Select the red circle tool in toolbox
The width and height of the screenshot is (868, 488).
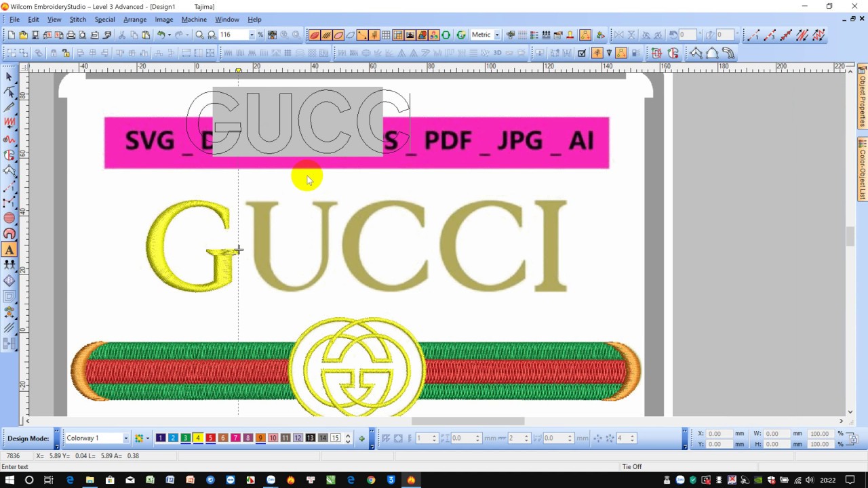tap(9, 218)
